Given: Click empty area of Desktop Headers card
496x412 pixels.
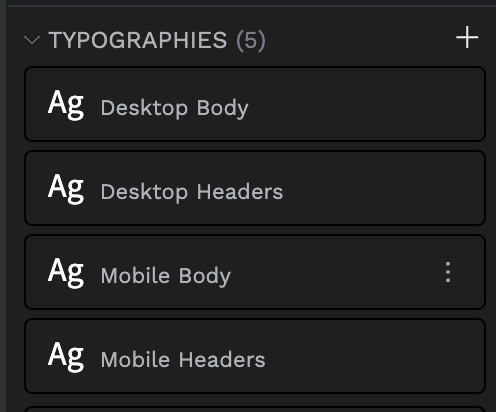Looking at the screenshot, I should [x=383, y=188].
